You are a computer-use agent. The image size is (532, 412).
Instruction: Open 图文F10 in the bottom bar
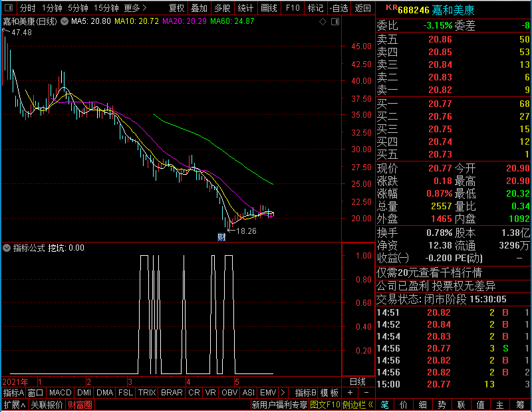[325, 405]
